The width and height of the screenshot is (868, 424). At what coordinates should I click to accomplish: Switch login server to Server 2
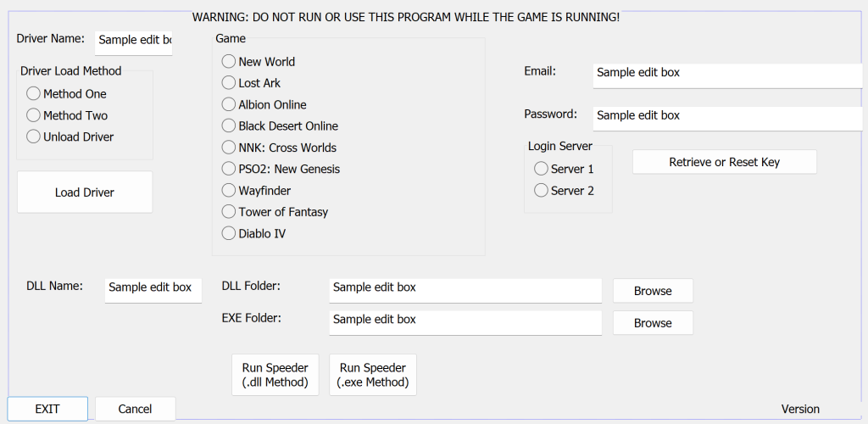click(564, 191)
